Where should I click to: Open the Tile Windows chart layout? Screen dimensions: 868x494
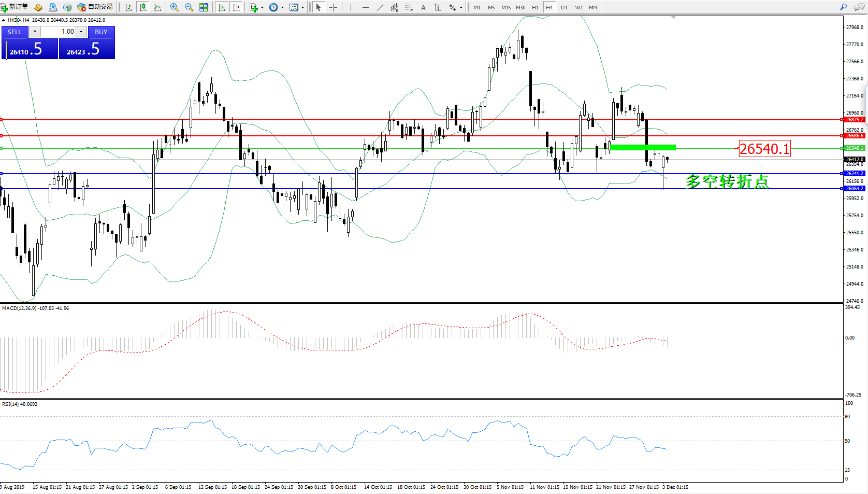point(204,7)
